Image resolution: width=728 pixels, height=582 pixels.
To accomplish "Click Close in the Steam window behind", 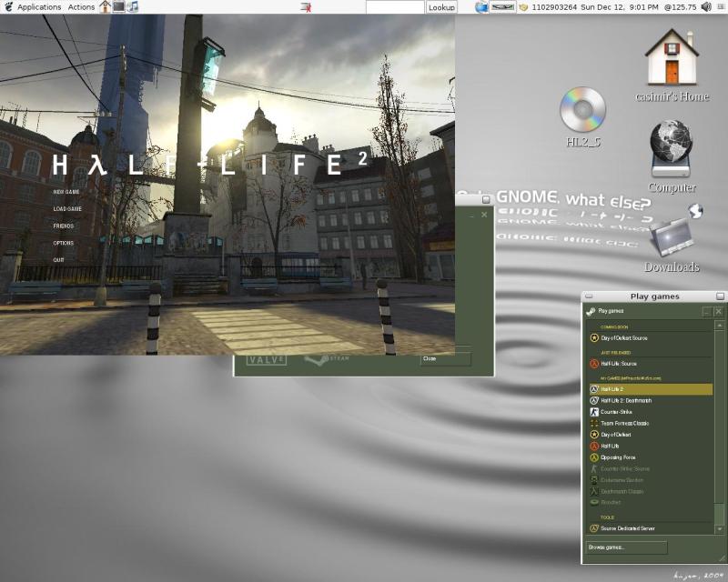I will [x=446, y=359].
